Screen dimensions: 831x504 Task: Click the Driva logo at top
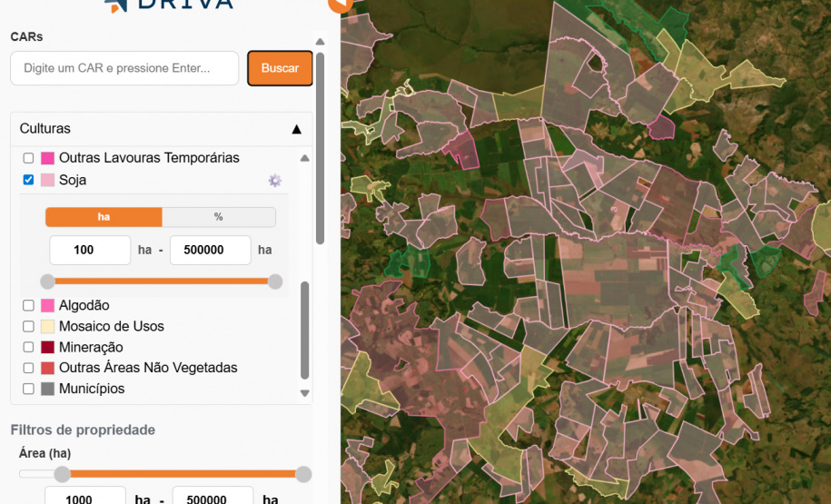pyautogui.click(x=169, y=5)
